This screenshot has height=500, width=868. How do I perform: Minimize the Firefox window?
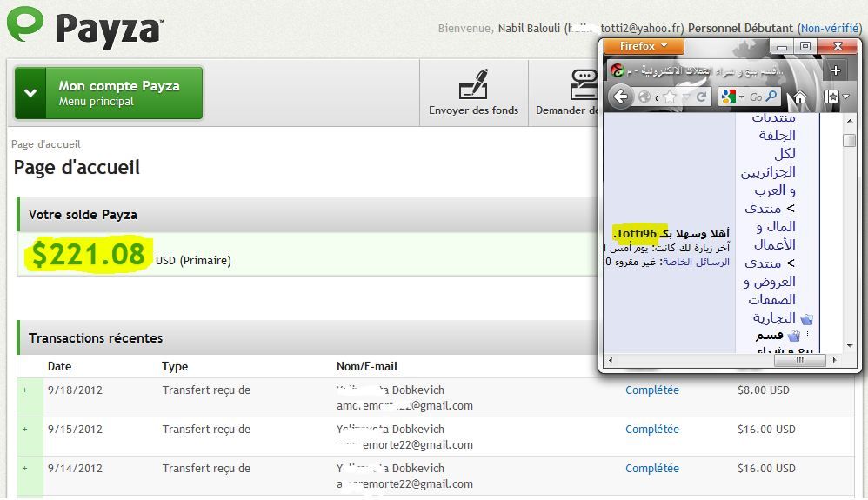782,47
